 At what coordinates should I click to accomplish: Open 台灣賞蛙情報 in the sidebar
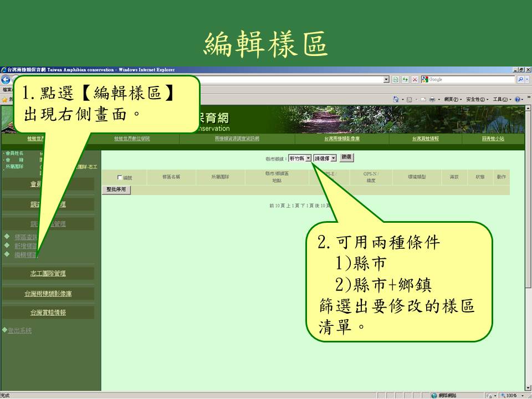48,313
